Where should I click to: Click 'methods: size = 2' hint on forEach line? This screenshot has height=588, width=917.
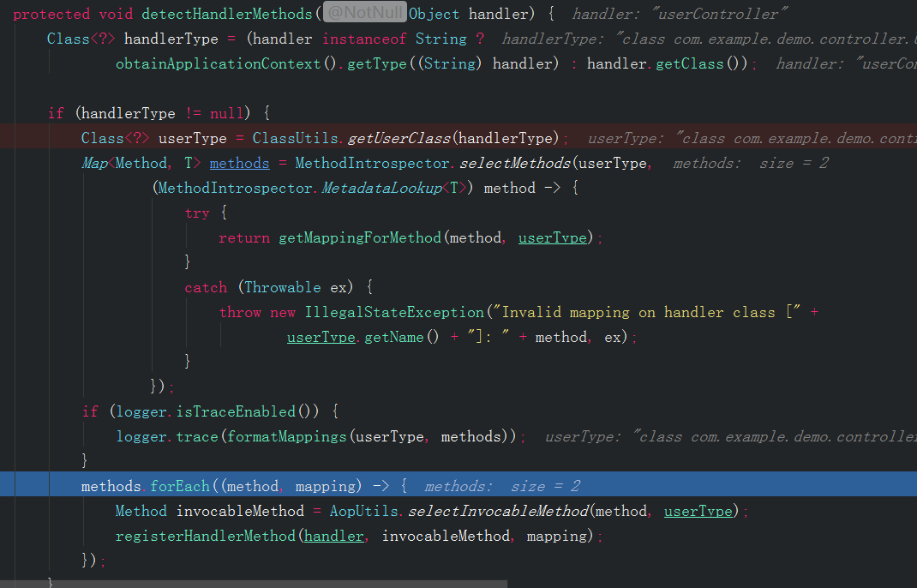pos(502,487)
